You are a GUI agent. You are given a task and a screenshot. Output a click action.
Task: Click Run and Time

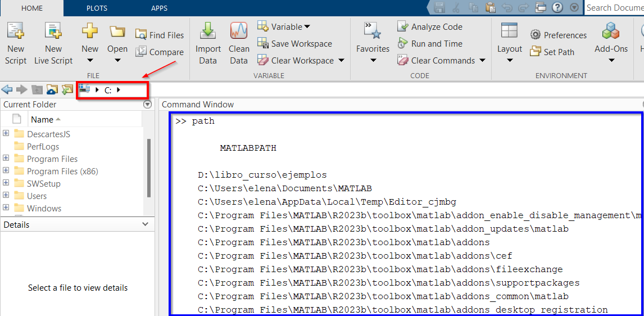click(429, 43)
